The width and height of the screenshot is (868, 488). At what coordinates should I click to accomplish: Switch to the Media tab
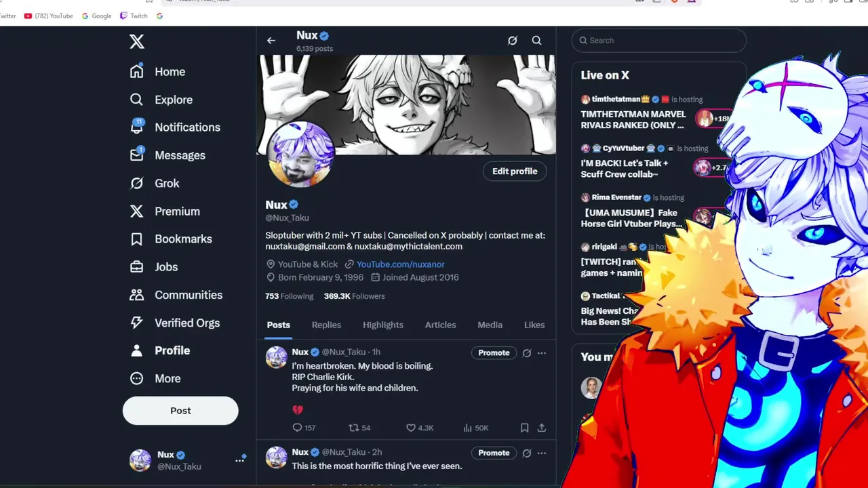tap(490, 325)
